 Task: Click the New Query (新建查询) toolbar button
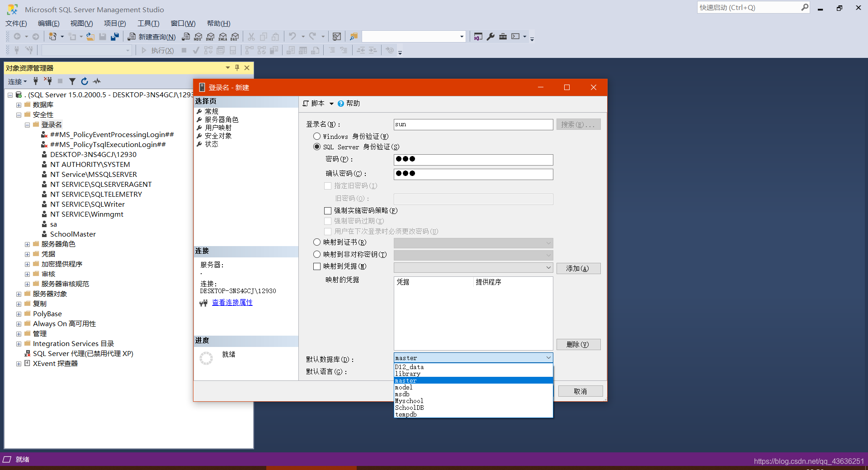pos(151,37)
